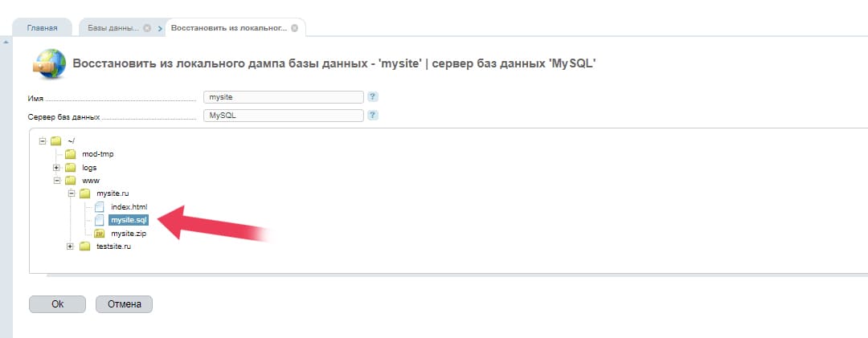Click the www folder icon

(70, 181)
